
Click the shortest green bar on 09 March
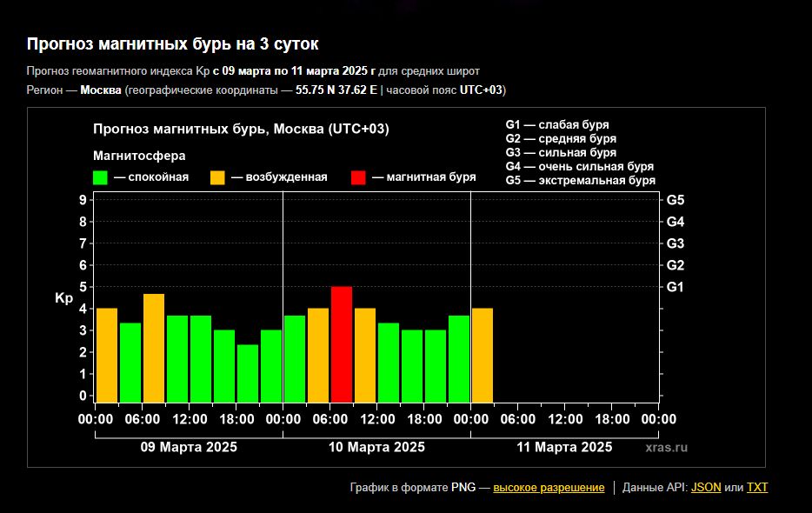click(x=248, y=373)
